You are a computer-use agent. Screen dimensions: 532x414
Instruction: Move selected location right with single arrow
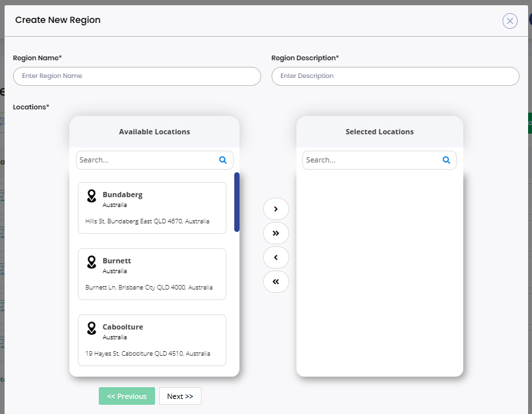tap(276, 209)
